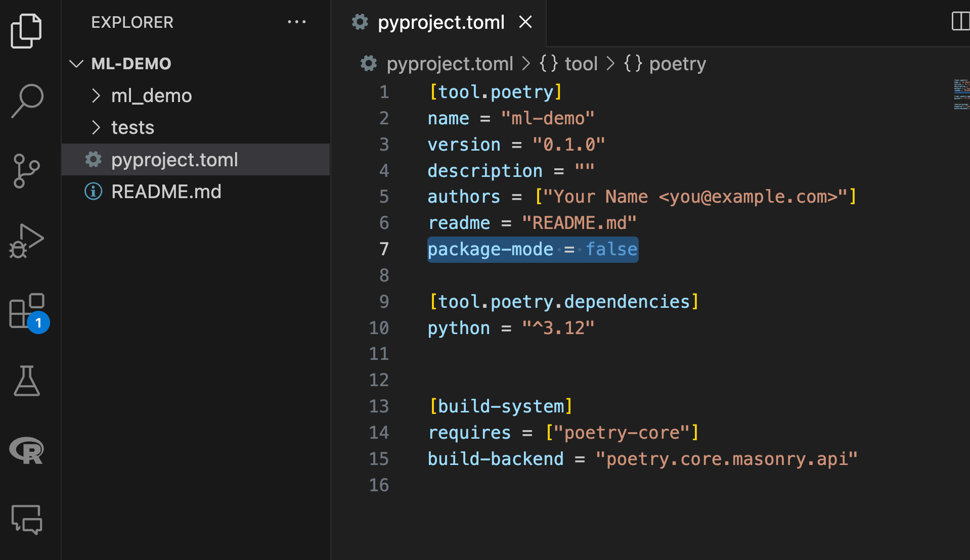Open the Testing flask view

tap(26, 381)
